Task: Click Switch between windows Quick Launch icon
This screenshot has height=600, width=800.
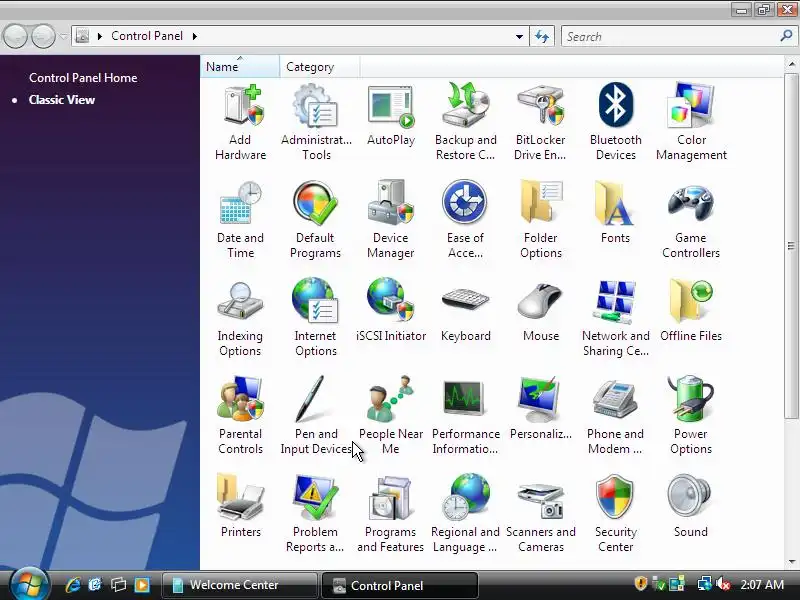Action: point(118,585)
